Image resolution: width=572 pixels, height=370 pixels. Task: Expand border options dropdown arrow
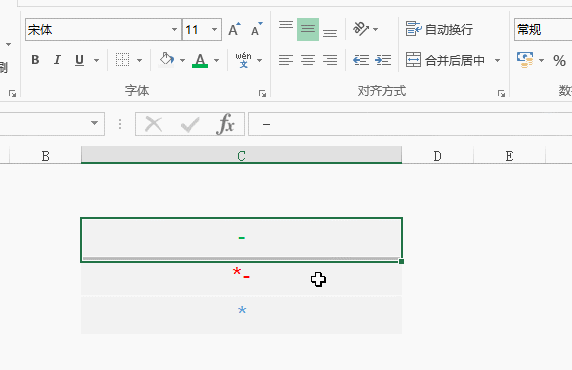pos(139,60)
